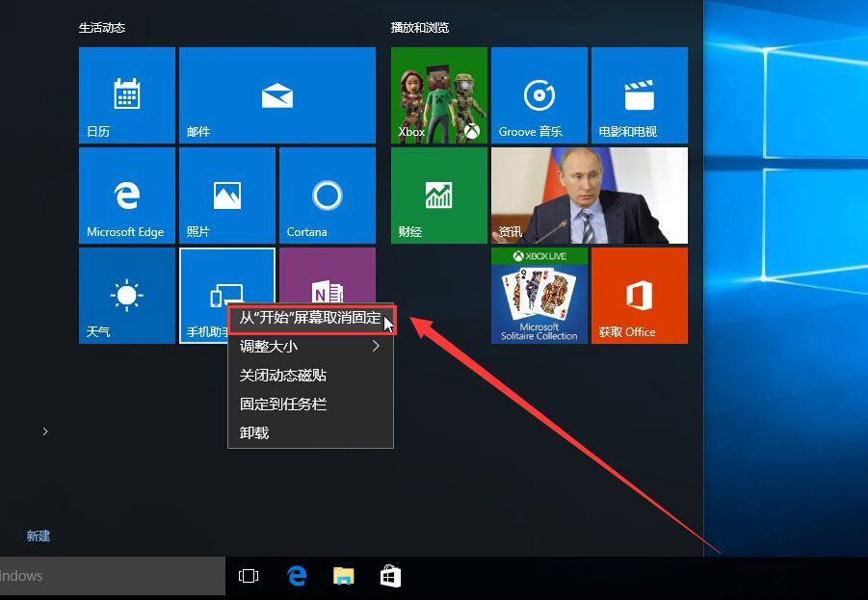Open the 天气 weather tile
868x600 pixels.
(127, 296)
